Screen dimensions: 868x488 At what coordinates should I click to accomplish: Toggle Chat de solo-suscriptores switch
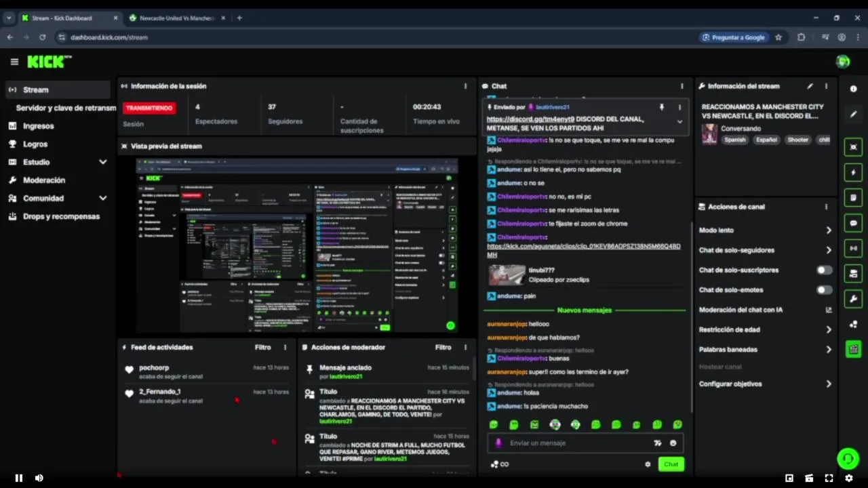[x=824, y=270]
